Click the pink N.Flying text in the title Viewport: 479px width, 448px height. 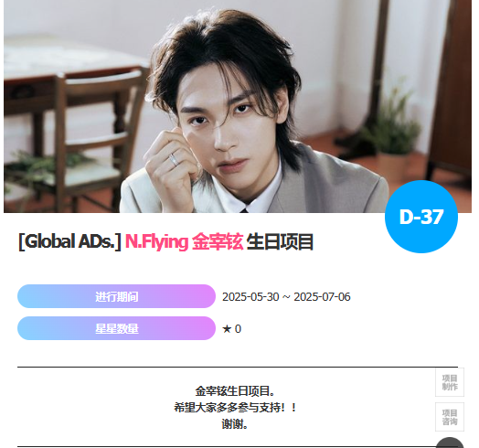coord(156,241)
